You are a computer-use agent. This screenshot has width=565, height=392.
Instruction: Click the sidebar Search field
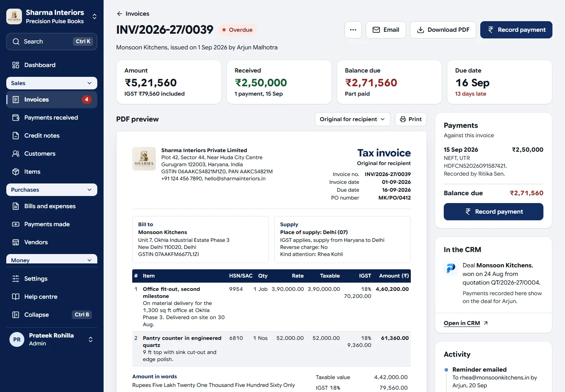[x=52, y=42]
